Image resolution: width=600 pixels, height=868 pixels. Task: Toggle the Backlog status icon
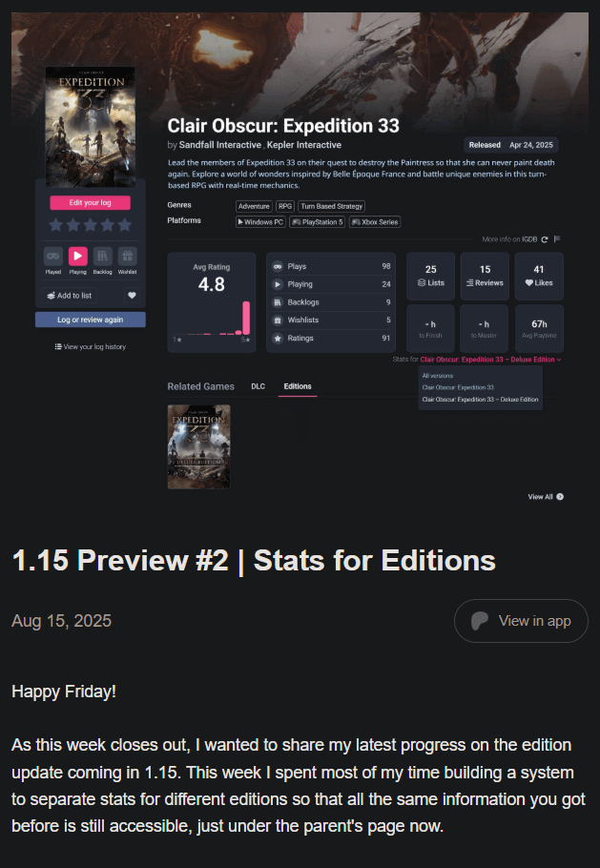(102, 257)
